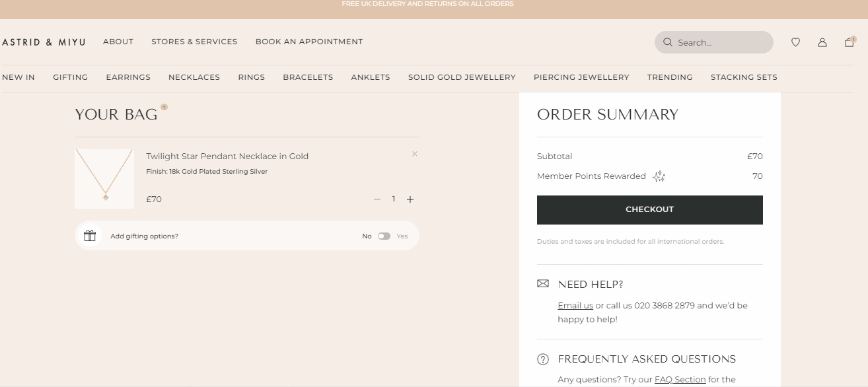This screenshot has width=868, height=387.
Task: Open the New In category
Action: click(18, 77)
